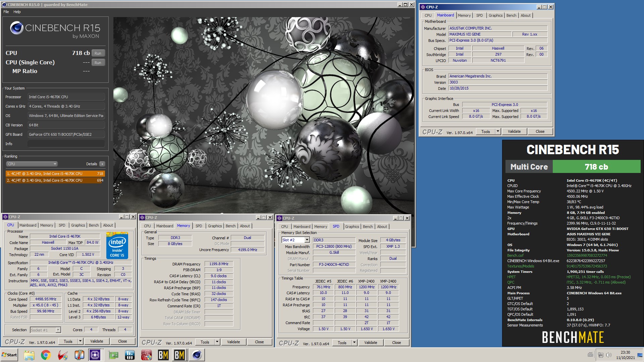Open the thermometer temperature monitor in taskbar
Viewport: 644px width, 362px height.
pyautogui.click(x=79, y=355)
